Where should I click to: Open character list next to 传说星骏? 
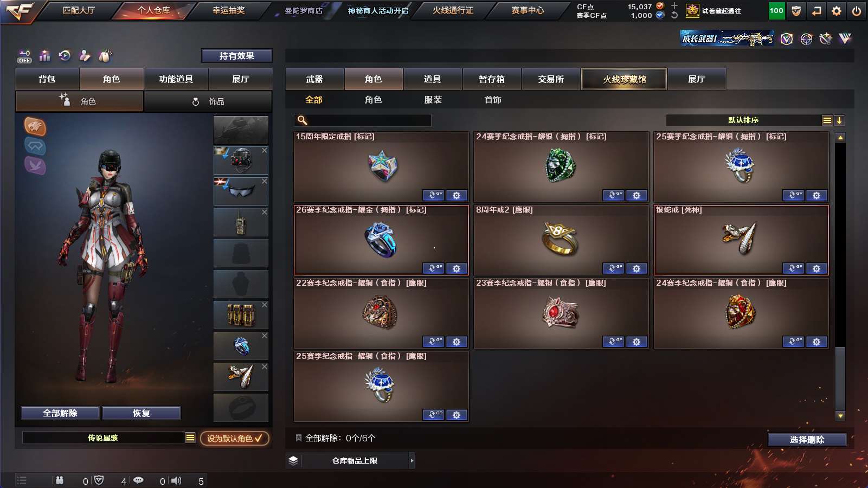point(190,438)
